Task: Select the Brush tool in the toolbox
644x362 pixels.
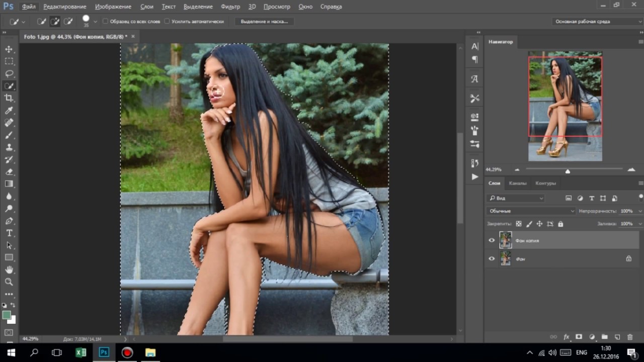Action: [9, 135]
